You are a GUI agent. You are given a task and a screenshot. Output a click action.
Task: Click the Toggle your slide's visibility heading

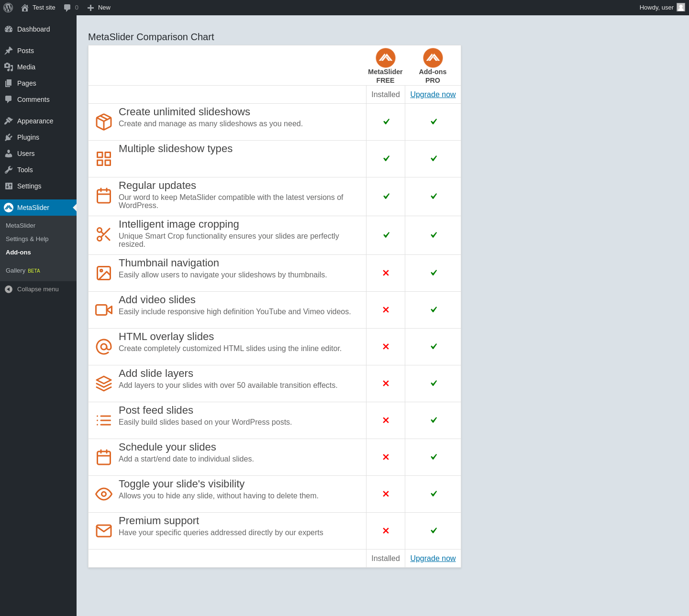coord(181,484)
